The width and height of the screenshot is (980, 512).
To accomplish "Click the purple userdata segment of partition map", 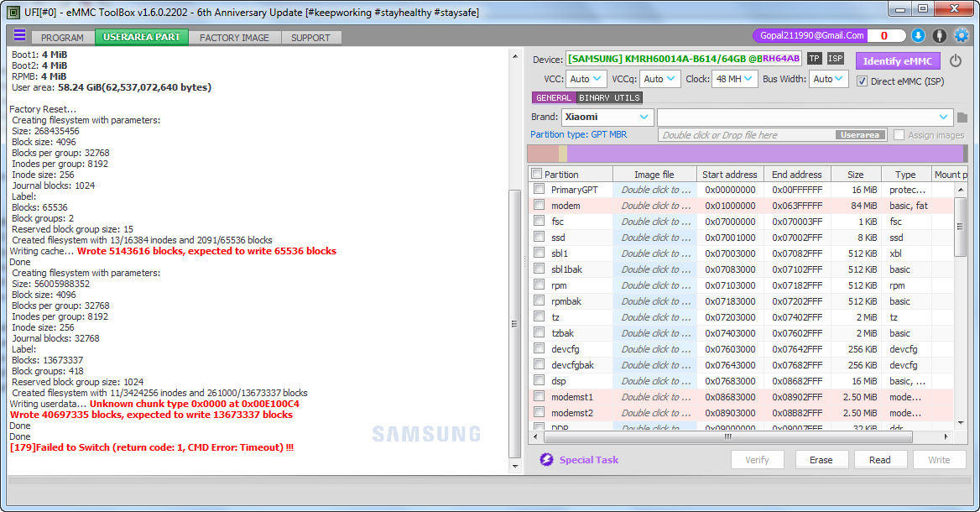I will pyautogui.click(x=765, y=154).
